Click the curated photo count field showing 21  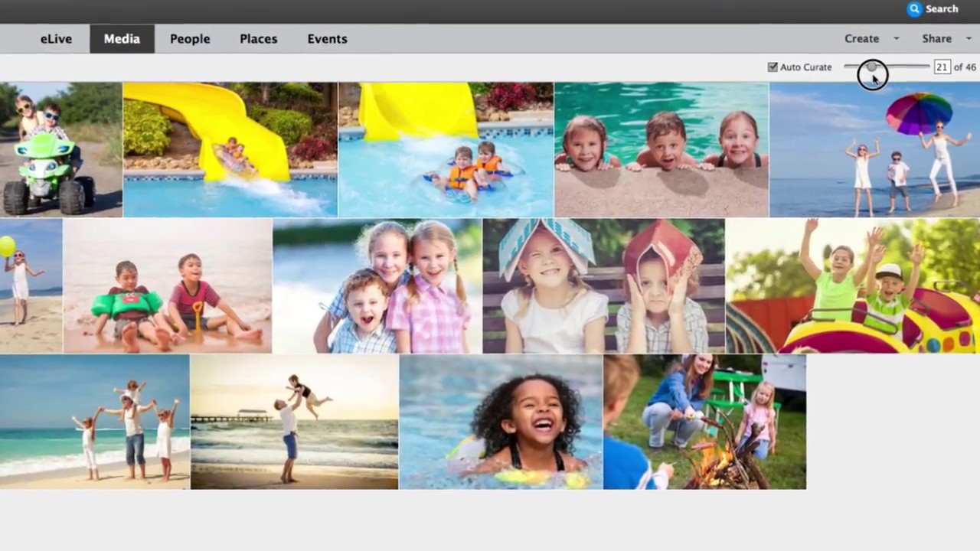tap(942, 67)
